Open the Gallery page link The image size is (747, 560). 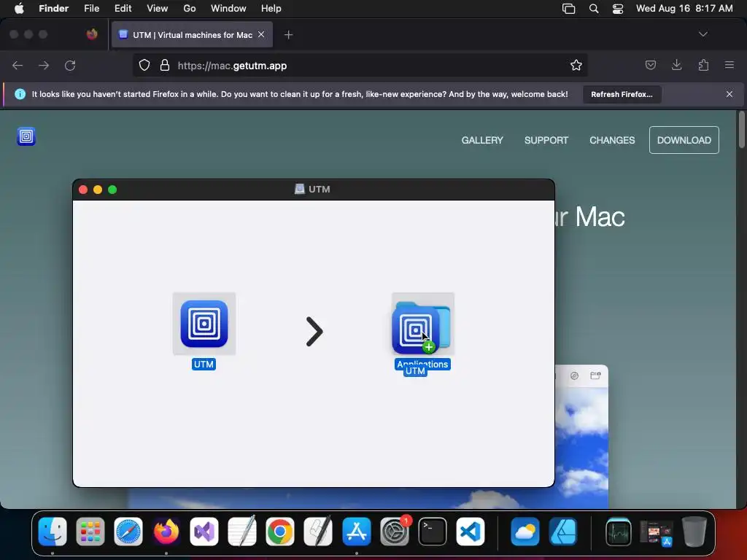(482, 140)
